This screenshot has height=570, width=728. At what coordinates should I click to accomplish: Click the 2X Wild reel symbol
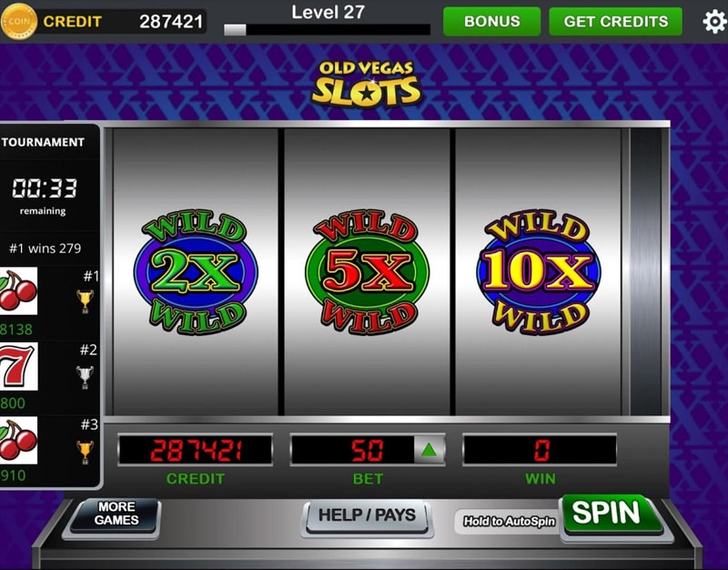tap(196, 271)
